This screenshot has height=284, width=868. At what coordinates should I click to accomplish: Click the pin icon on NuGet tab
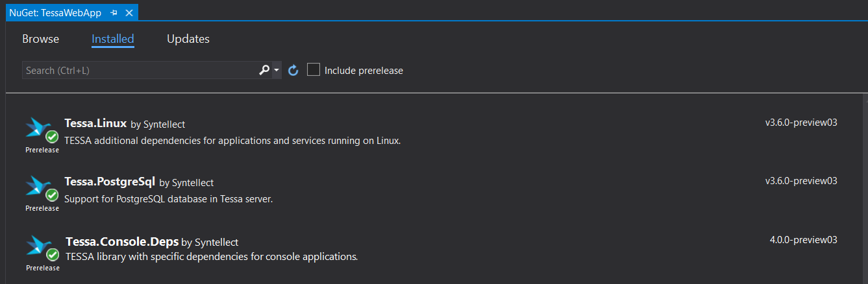114,12
